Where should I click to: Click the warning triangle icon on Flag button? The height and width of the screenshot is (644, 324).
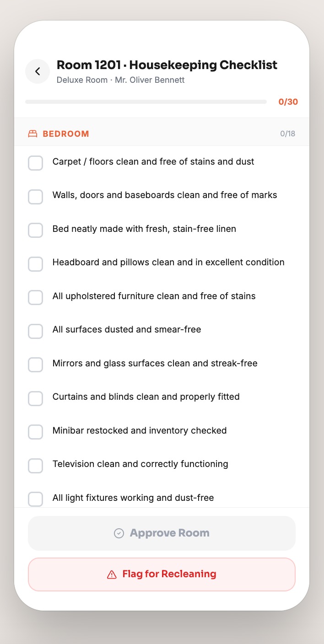(x=112, y=574)
